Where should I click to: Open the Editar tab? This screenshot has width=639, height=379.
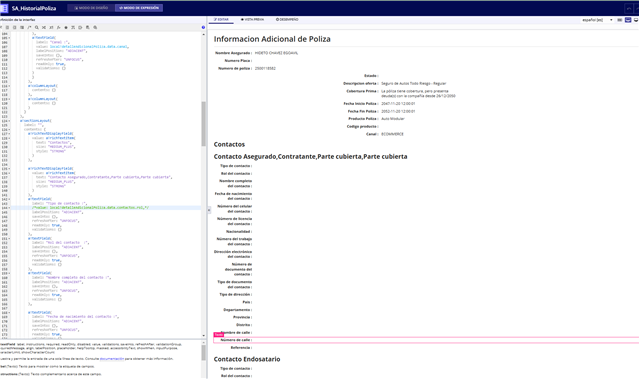coord(221,20)
